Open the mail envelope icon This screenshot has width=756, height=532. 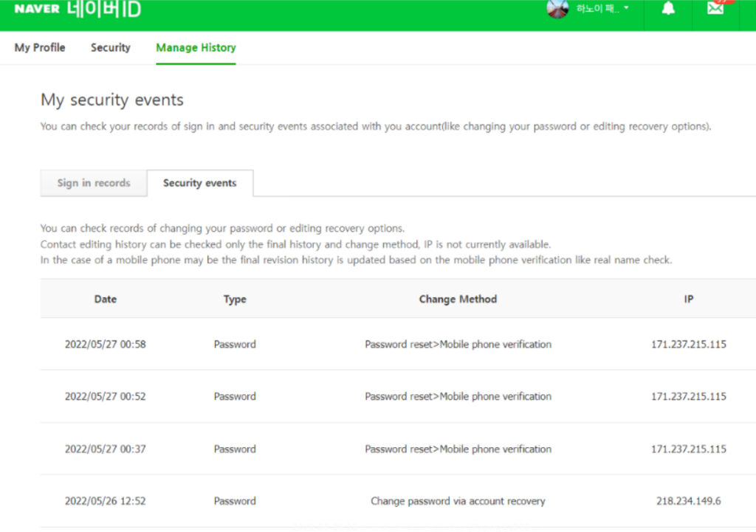[715, 7]
